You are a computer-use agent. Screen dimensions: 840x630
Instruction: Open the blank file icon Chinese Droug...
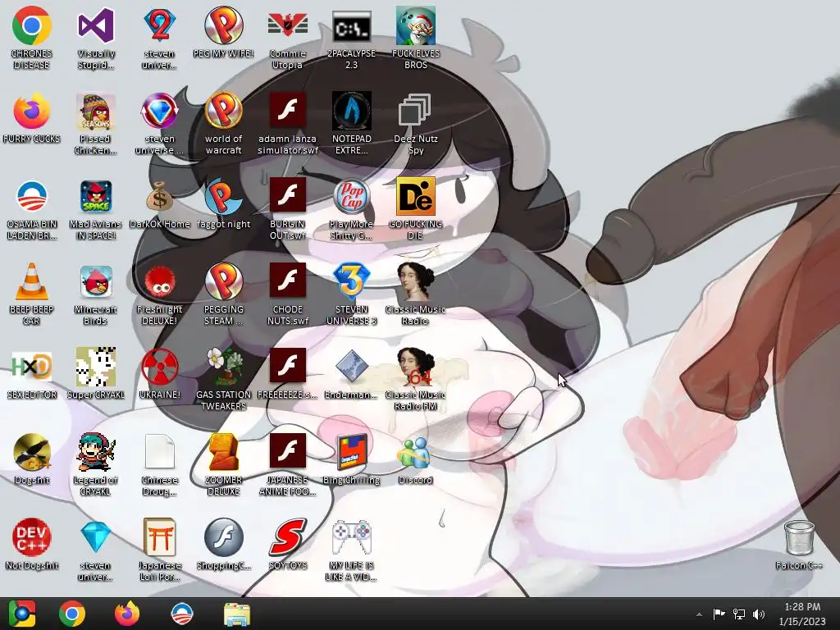point(160,452)
